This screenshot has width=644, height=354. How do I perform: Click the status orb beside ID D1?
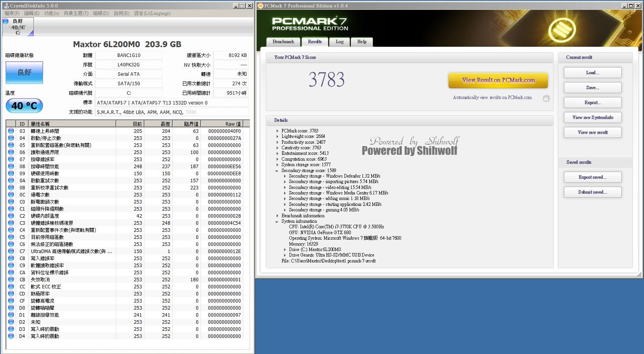[x=11, y=315]
